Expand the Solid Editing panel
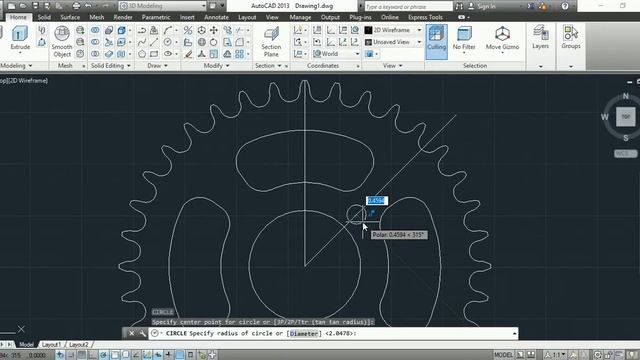 (x=110, y=66)
